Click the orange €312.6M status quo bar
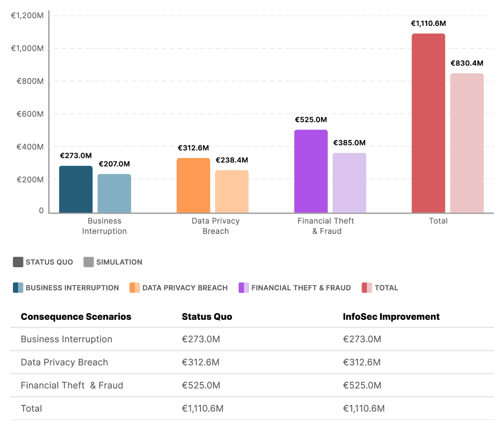 (x=193, y=185)
